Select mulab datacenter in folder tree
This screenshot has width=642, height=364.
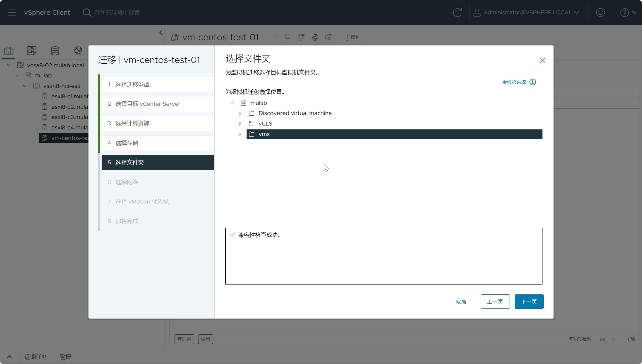(259, 103)
